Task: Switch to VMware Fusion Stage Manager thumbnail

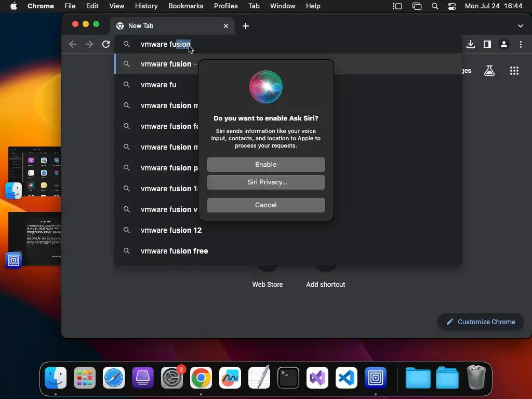Action: point(35,239)
